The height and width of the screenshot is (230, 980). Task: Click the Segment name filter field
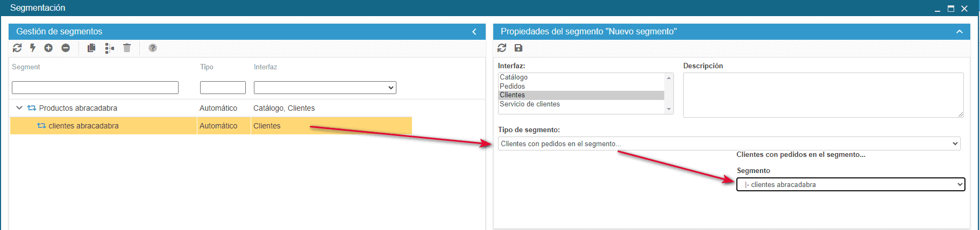point(95,88)
